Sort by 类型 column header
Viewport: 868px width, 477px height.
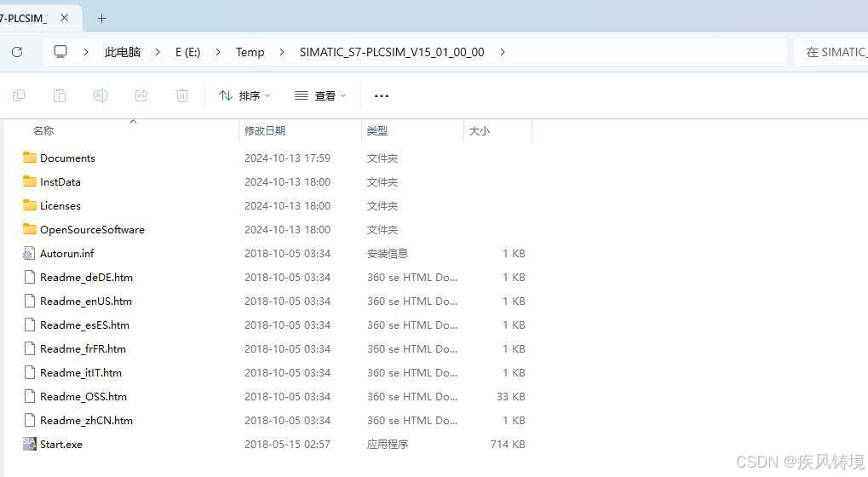pyautogui.click(x=377, y=130)
